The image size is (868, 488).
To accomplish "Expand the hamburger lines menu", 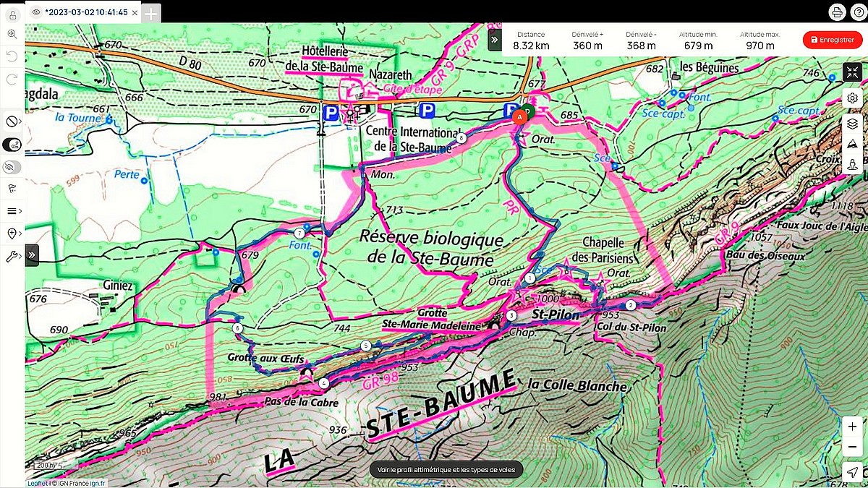I will point(12,211).
